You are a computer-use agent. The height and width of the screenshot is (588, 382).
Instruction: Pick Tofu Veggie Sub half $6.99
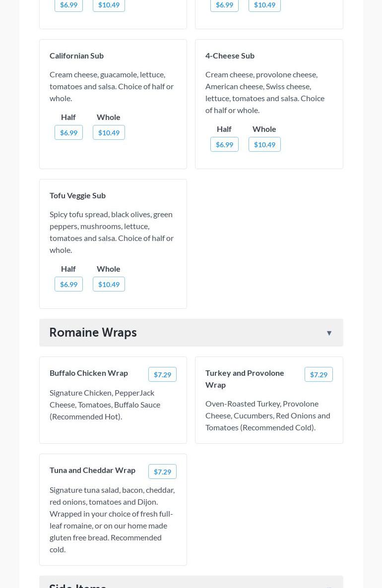pyautogui.click(x=68, y=284)
